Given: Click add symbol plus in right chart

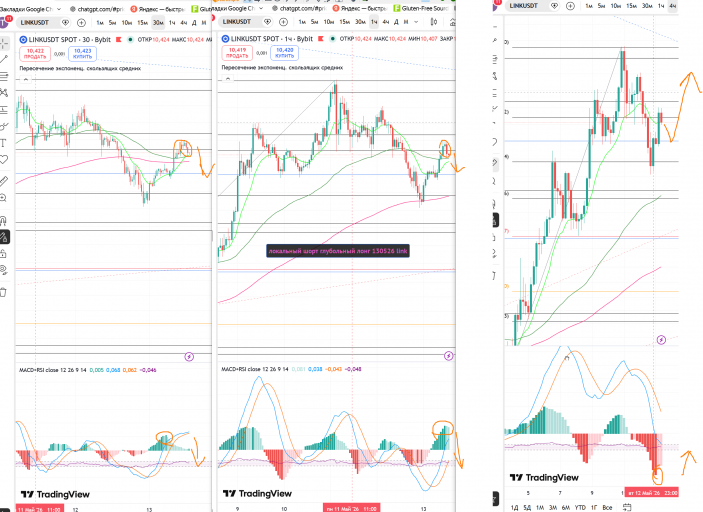Looking at the screenshot, I should pyautogui.click(x=570, y=6).
